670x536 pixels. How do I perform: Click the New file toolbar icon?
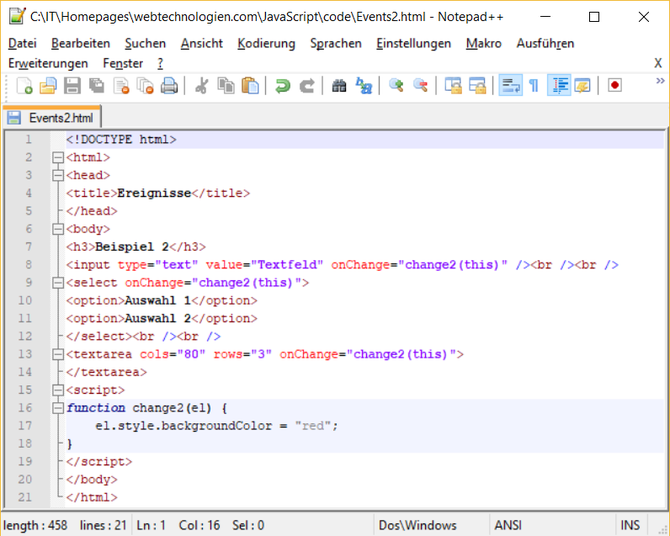click(24, 86)
